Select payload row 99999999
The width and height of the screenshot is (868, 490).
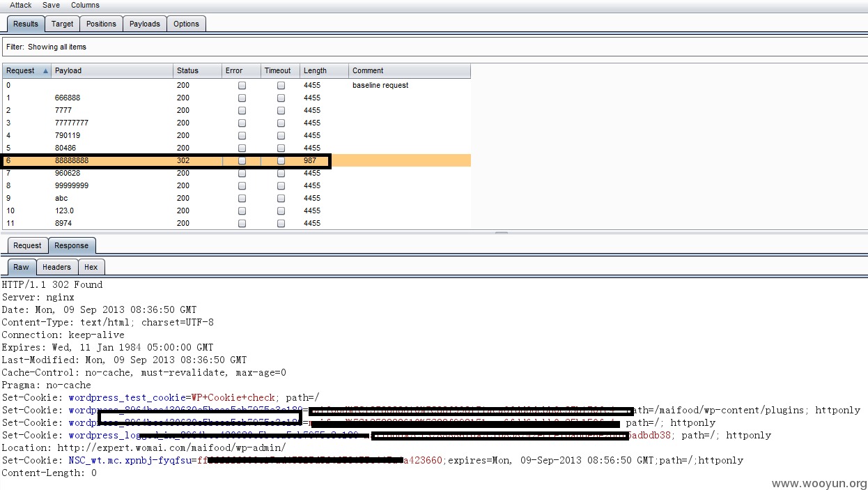pyautogui.click(x=237, y=185)
